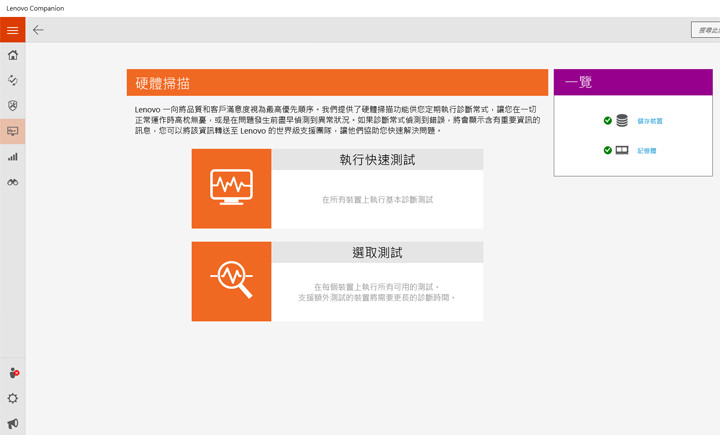Open the settings gear in sidebar
Screen dimensions: 720x435
pos(13,398)
